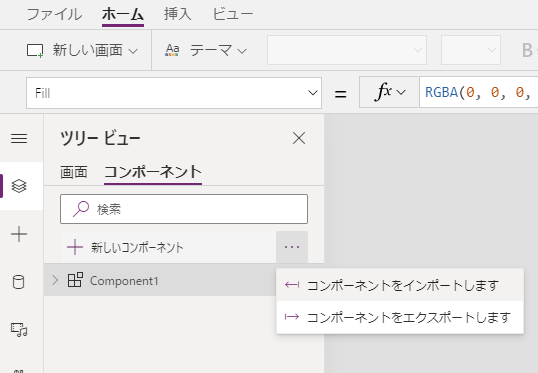This screenshot has width=538, height=373.
Task: Toggle bold B formatting
Action: click(x=527, y=50)
